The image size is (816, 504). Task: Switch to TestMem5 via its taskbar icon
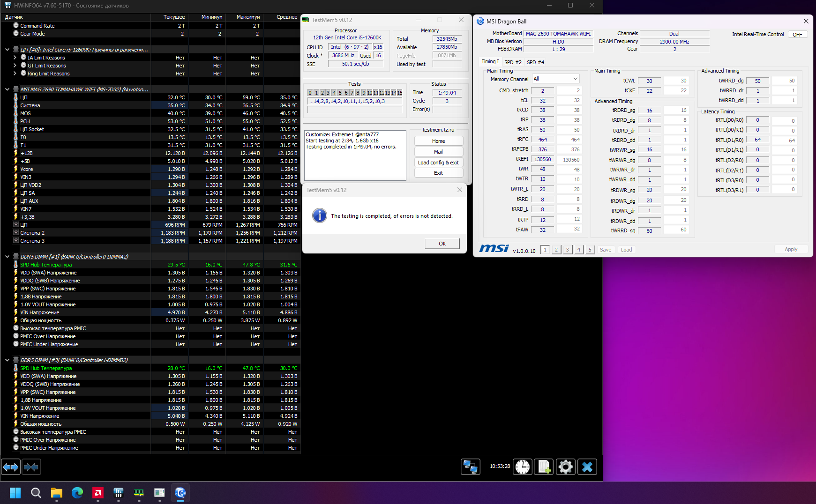[x=139, y=493]
